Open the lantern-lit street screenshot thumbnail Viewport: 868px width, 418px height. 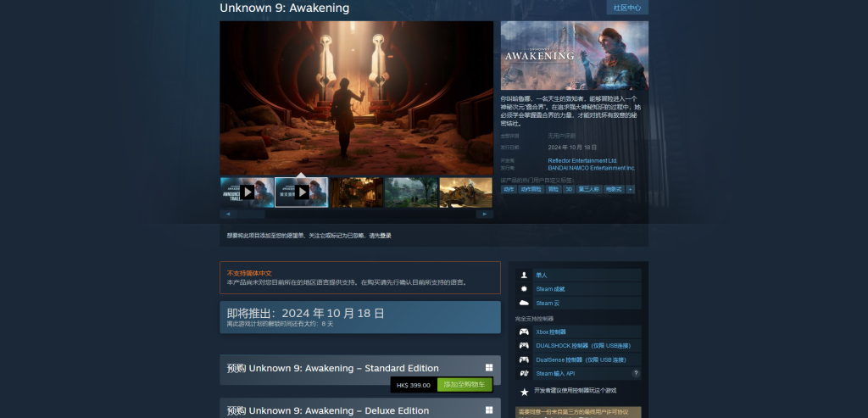tap(357, 192)
